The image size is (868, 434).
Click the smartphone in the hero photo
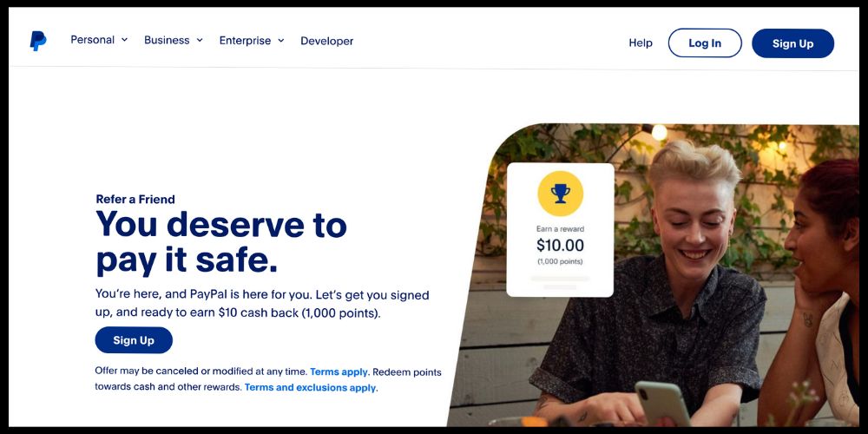[662, 403]
